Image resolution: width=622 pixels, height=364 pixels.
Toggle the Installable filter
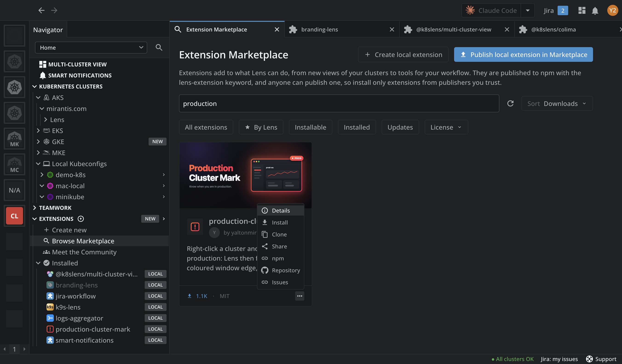coord(311,127)
